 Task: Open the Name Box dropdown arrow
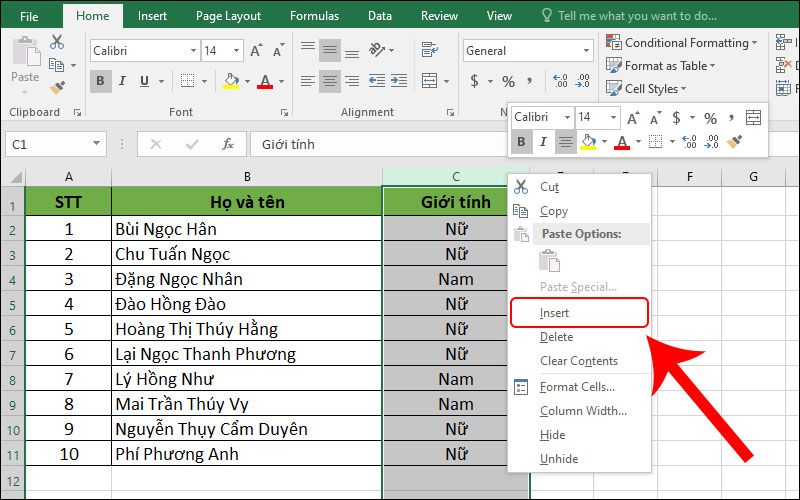tap(96, 143)
